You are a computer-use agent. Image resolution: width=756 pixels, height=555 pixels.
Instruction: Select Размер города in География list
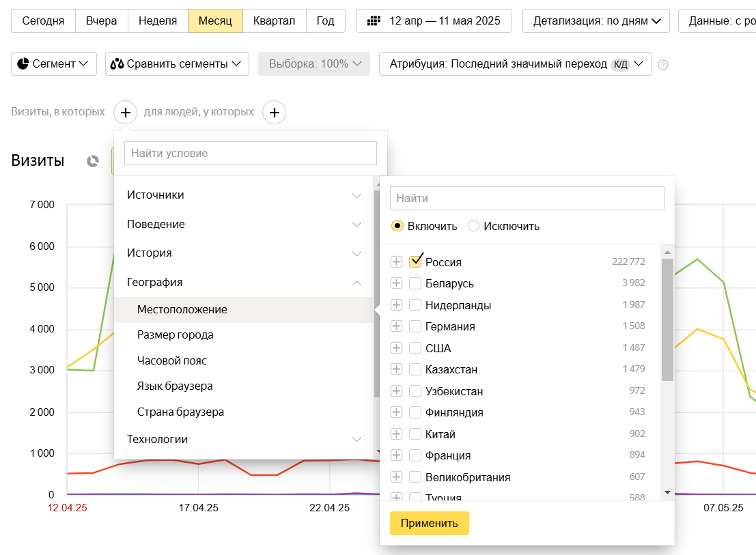point(176,335)
